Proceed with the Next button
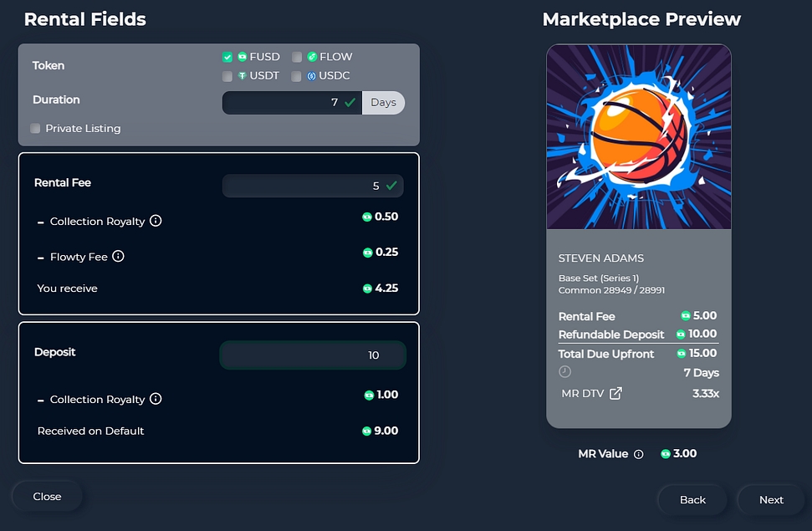 [x=771, y=500]
